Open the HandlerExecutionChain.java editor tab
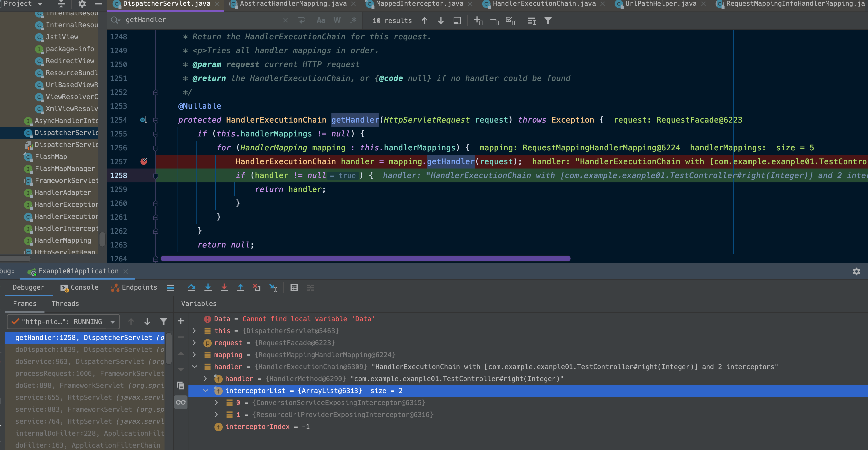 [x=544, y=4]
